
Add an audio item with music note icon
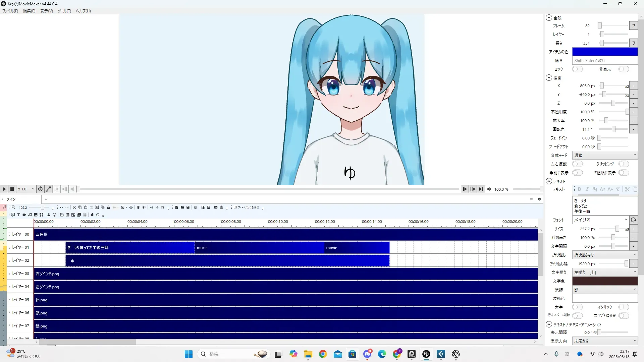point(30,215)
